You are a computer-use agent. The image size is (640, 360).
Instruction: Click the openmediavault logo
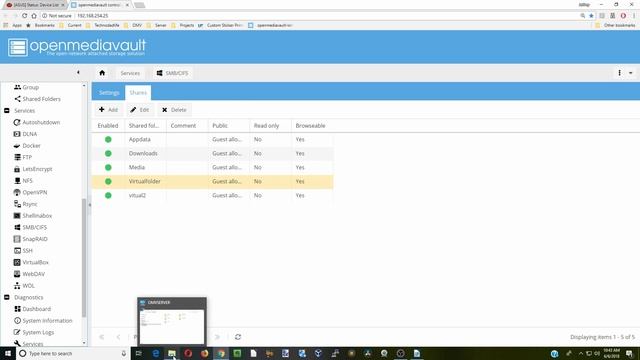[77, 47]
